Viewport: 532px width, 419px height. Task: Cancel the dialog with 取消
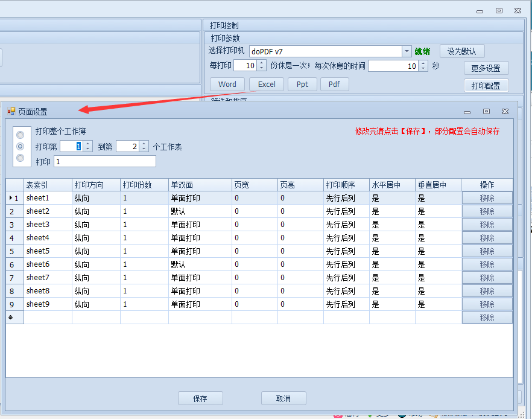(283, 398)
